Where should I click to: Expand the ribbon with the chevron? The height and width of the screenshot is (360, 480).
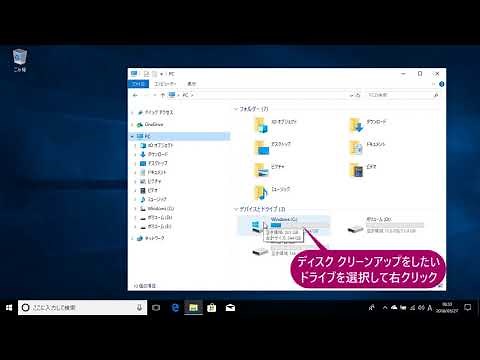[x=434, y=84]
